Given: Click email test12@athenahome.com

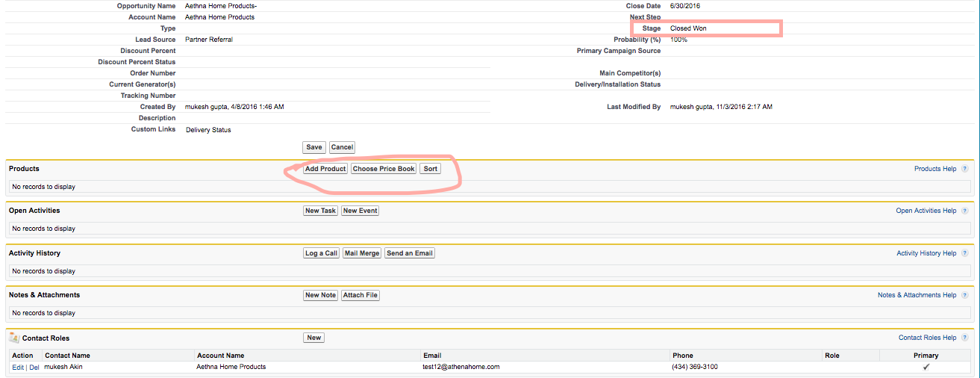Looking at the screenshot, I should point(461,367).
